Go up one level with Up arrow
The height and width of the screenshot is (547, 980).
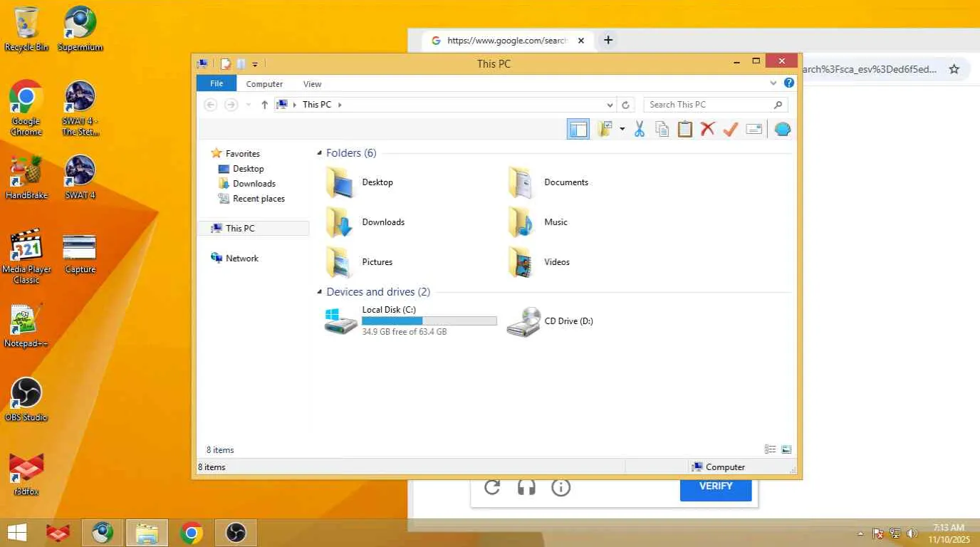(264, 105)
